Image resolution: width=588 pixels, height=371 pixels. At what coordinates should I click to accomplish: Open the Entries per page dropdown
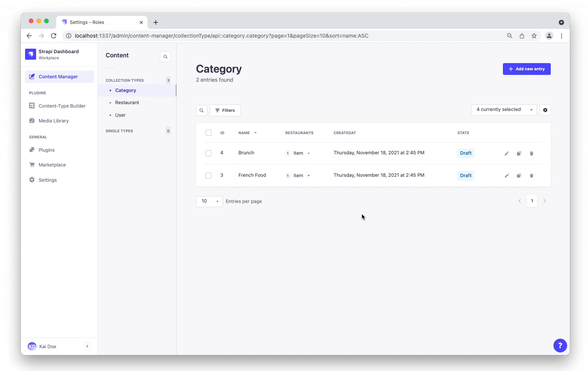click(209, 201)
